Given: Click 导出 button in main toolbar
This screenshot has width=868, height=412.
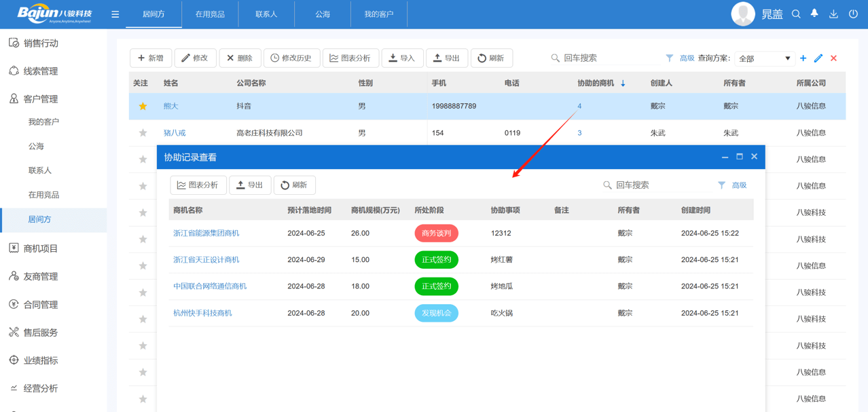Looking at the screenshot, I should (447, 58).
